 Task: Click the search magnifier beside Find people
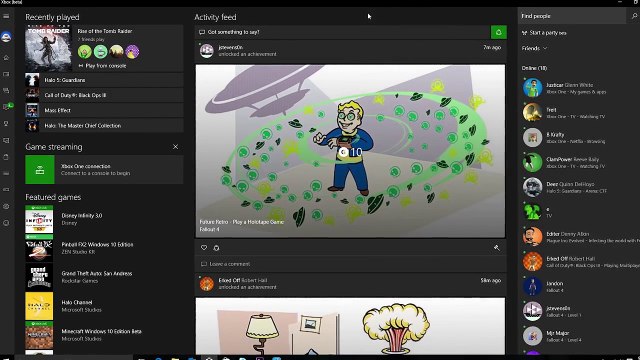pyautogui.click(x=634, y=16)
